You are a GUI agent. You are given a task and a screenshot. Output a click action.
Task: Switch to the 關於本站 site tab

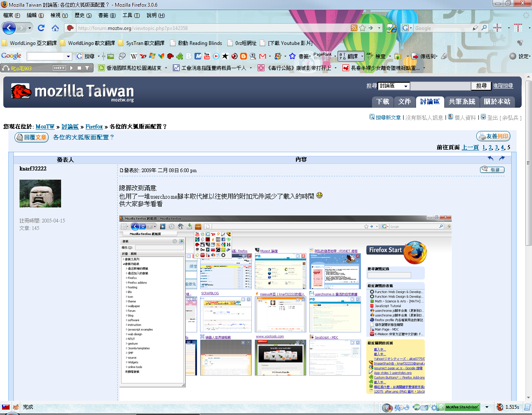[x=497, y=101]
